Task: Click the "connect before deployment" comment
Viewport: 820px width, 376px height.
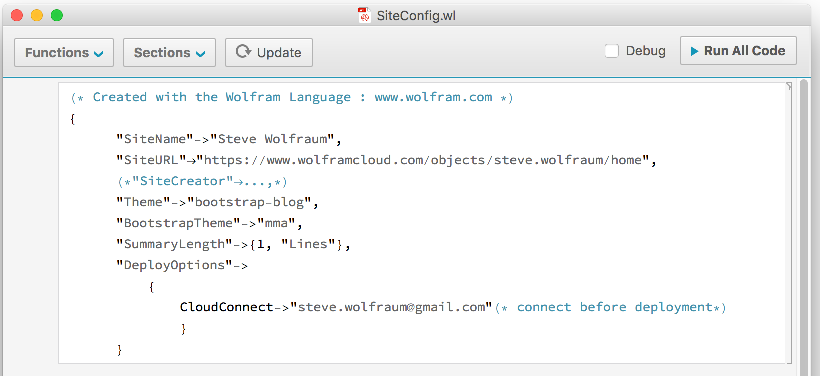Action: (x=610, y=307)
